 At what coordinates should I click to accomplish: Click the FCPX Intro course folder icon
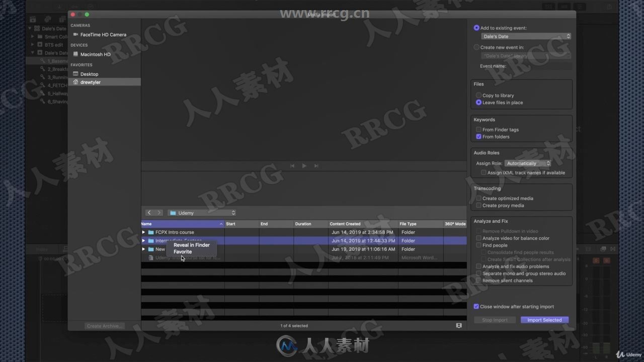tap(151, 232)
